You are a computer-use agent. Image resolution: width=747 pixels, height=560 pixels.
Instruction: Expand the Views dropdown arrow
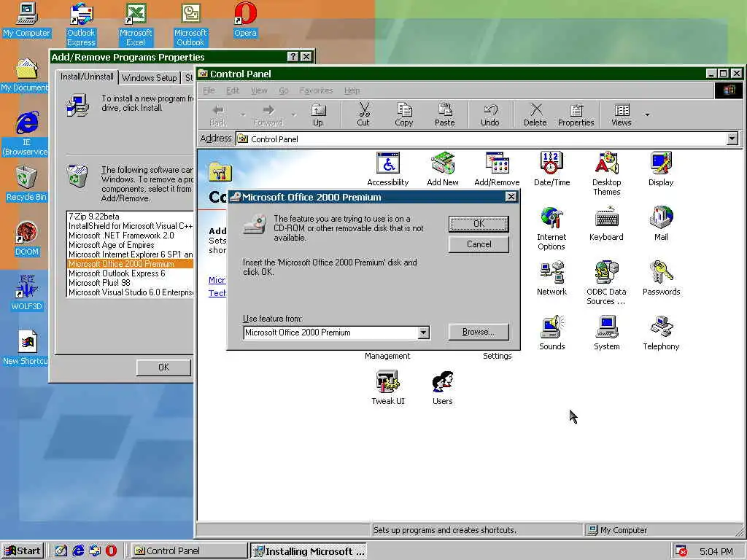647,114
